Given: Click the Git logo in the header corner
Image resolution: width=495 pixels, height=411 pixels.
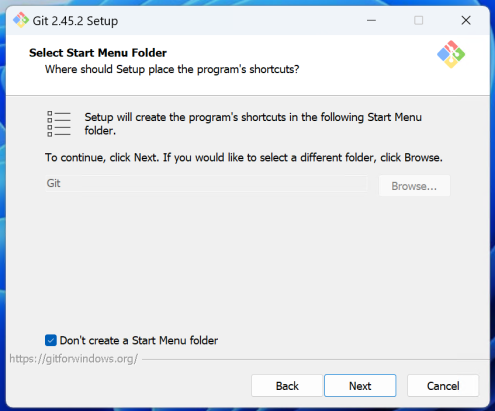Looking at the screenshot, I should pos(451,55).
